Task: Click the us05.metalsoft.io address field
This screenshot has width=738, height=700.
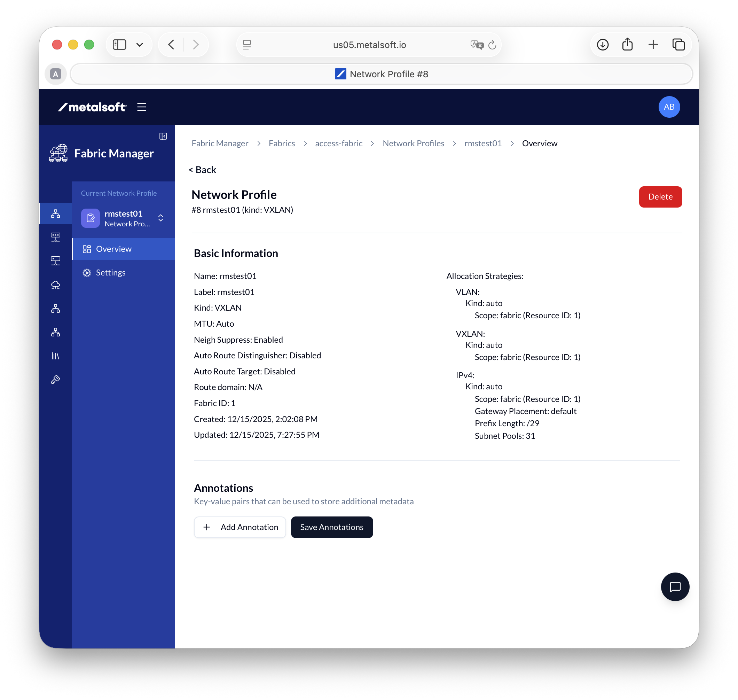Action: point(369,45)
